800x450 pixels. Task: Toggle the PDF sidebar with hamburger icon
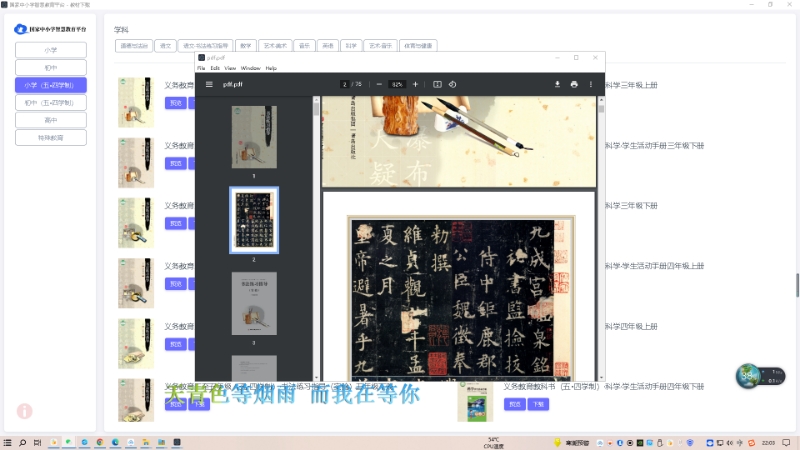tap(209, 85)
